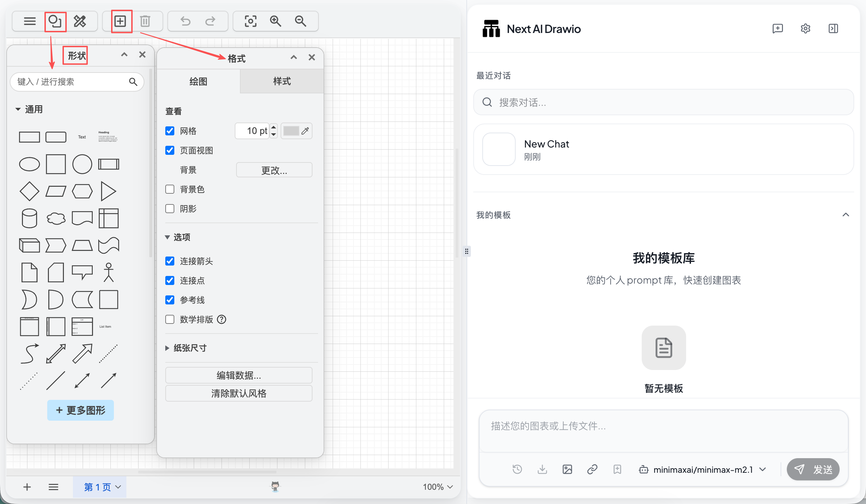Click the 搜索对话 search field

pyautogui.click(x=664, y=102)
